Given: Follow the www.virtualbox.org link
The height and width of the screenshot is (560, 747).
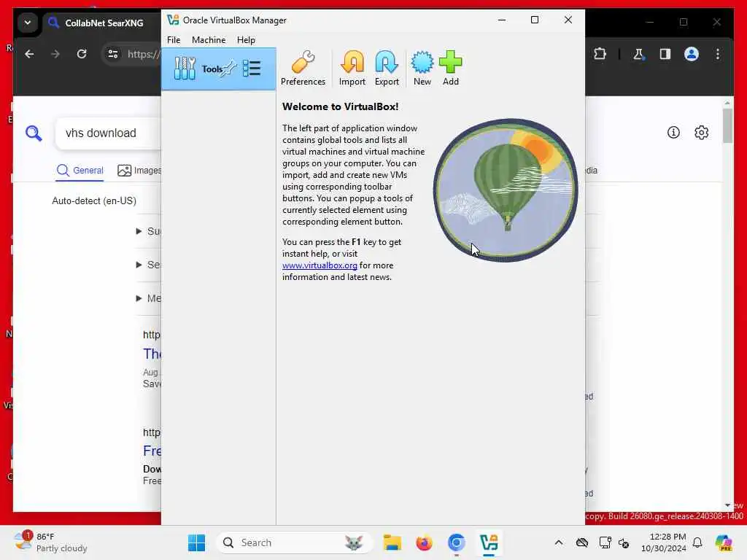Looking at the screenshot, I should coord(320,265).
